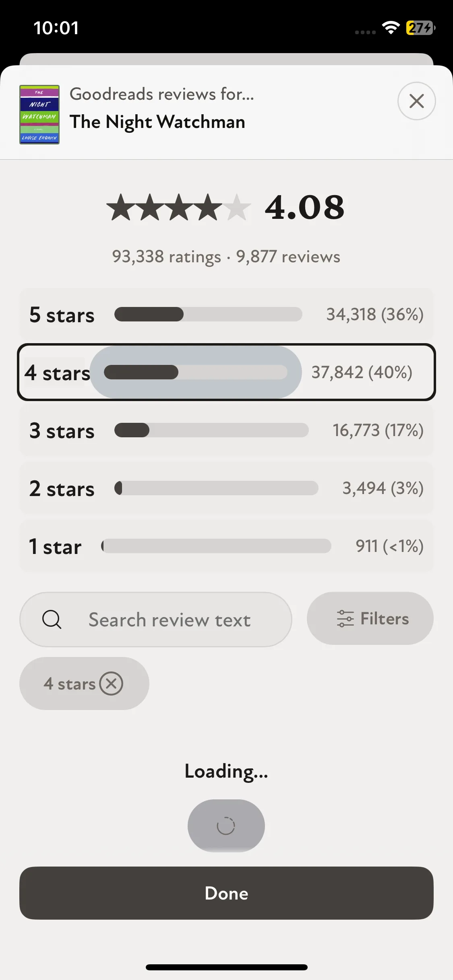Tap the loading spinner

(x=226, y=826)
